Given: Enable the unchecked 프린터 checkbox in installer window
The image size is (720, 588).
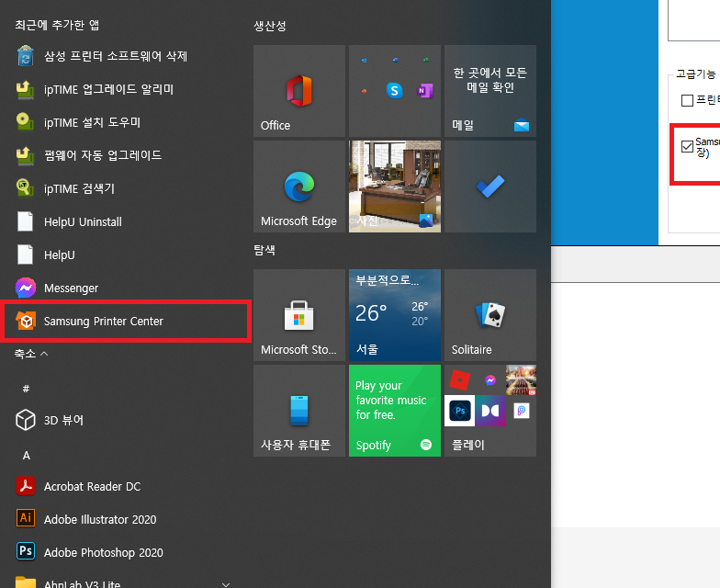Looking at the screenshot, I should (x=687, y=100).
